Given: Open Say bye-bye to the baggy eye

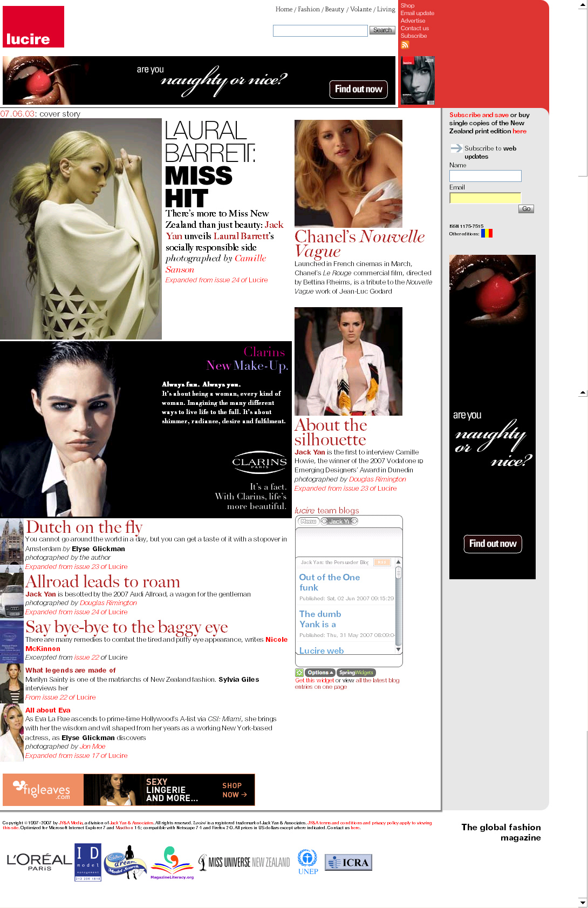Looking at the screenshot, I should pos(127,627).
